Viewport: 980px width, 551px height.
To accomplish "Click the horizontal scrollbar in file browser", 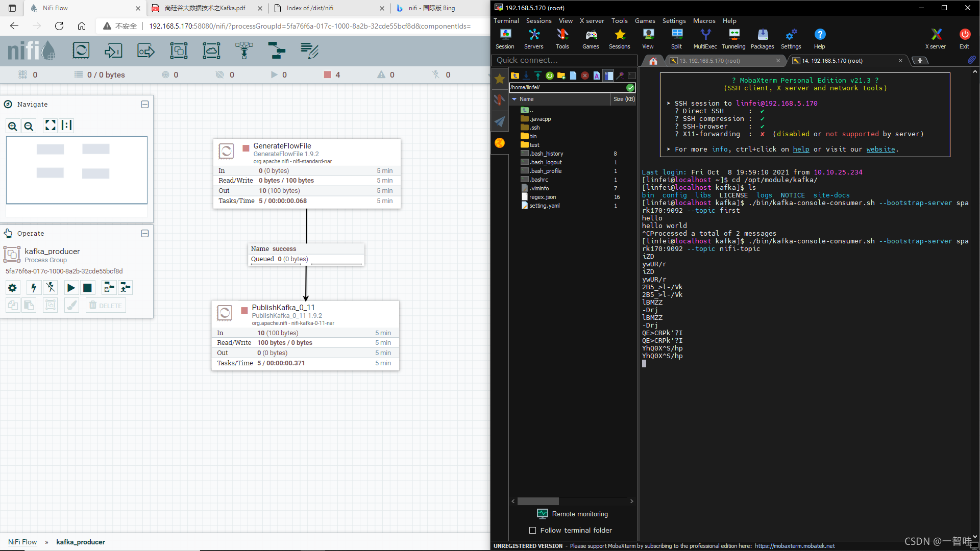I will [x=538, y=502].
